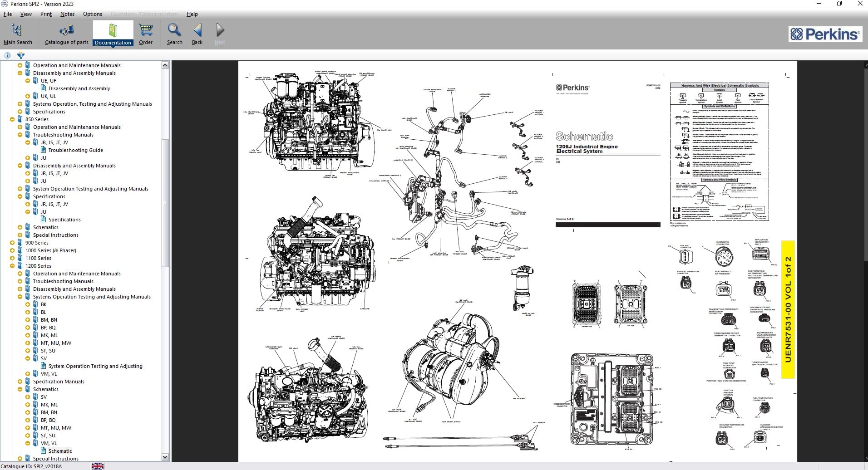Screen dimensions: 868x470
Task: Open Main Search from the toolbar
Action: tap(18, 34)
